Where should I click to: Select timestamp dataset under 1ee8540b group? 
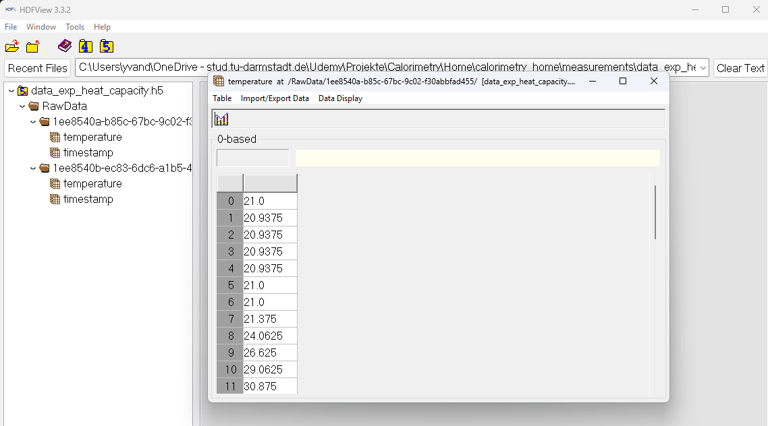pyautogui.click(x=88, y=199)
